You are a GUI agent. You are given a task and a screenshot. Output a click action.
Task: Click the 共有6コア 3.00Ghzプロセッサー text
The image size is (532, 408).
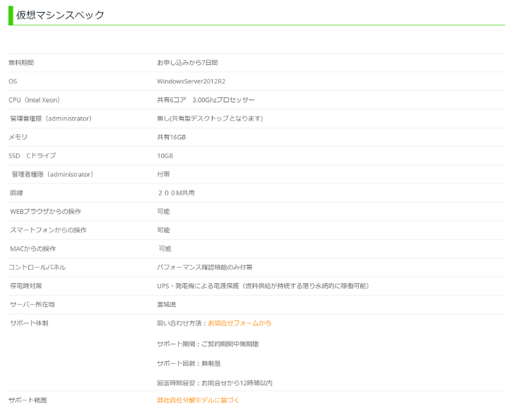click(x=206, y=100)
